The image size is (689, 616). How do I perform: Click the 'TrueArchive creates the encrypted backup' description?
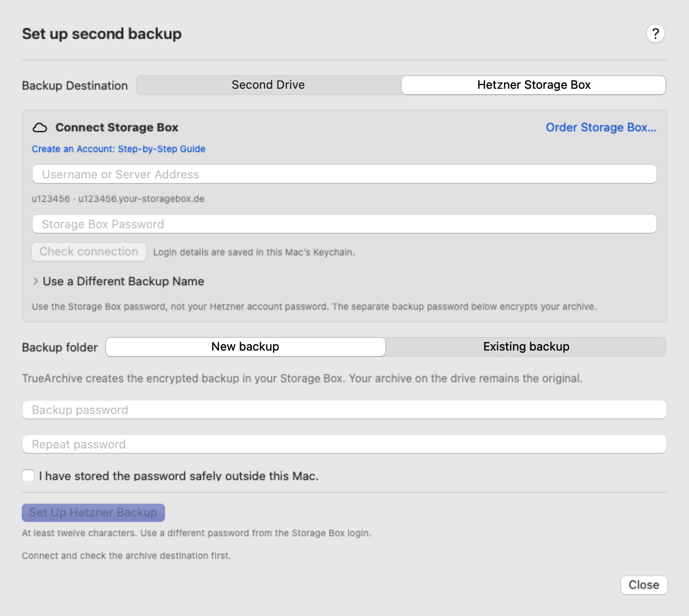302,379
